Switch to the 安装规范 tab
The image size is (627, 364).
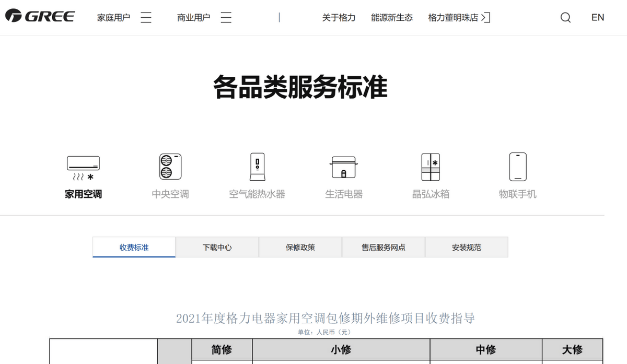tap(466, 247)
